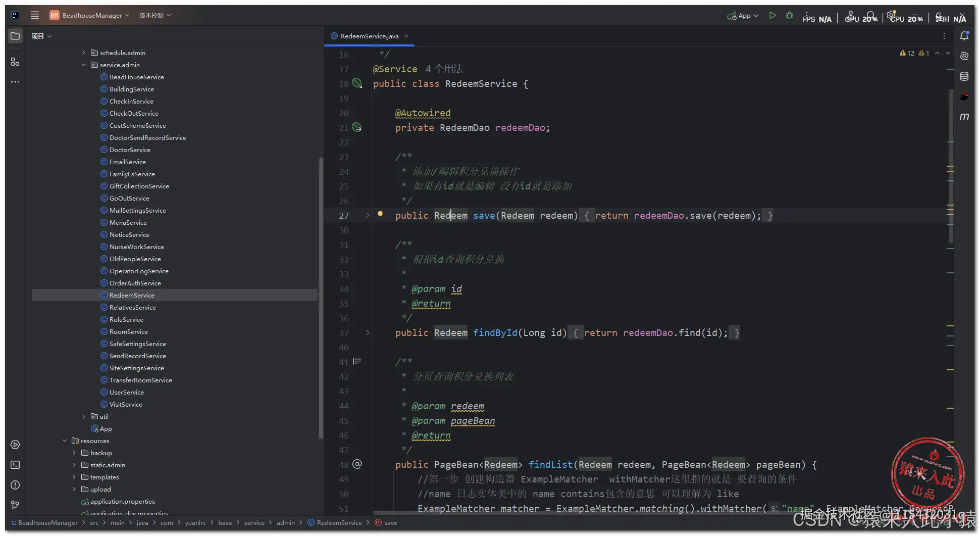Expand the static.admin folder
The image size is (980, 536).
[x=74, y=465]
